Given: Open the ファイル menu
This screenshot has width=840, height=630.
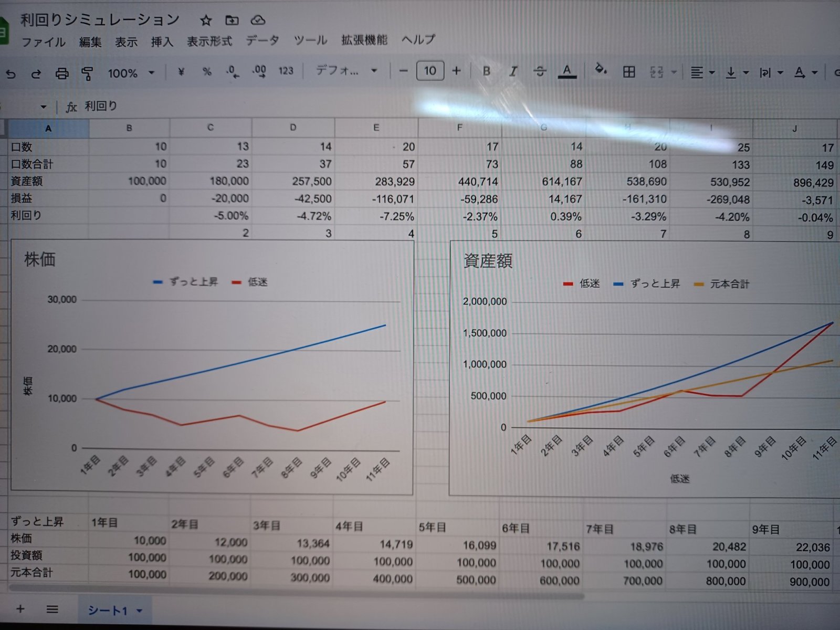Looking at the screenshot, I should coord(43,42).
